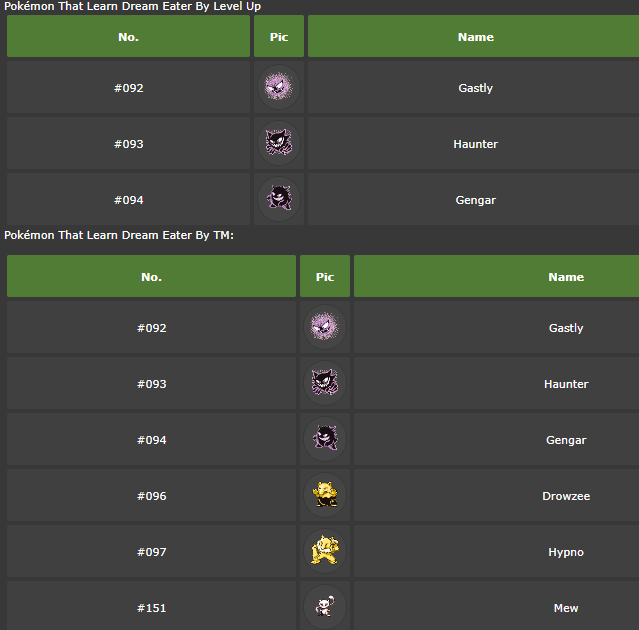The width and height of the screenshot is (639, 630).
Task: Click Haunter sprite in TM table
Action: point(325,383)
